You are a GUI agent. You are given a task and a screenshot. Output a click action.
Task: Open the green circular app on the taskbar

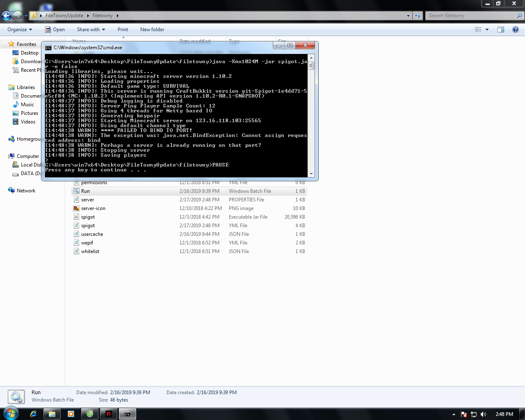[x=90, y=414]
